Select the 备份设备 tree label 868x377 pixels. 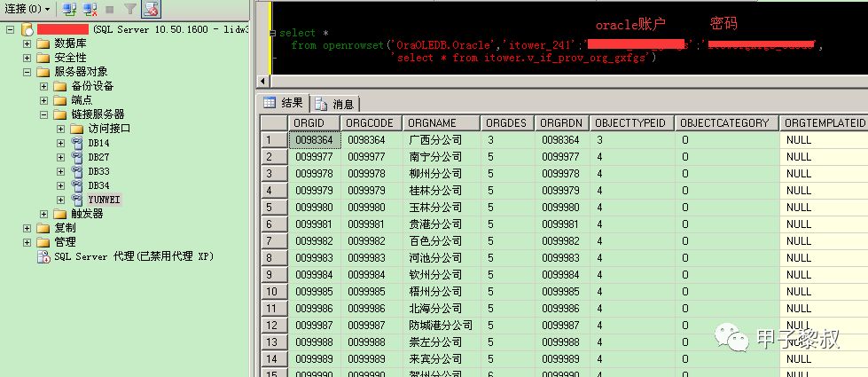pyautogui.click(x=92, y=86)
